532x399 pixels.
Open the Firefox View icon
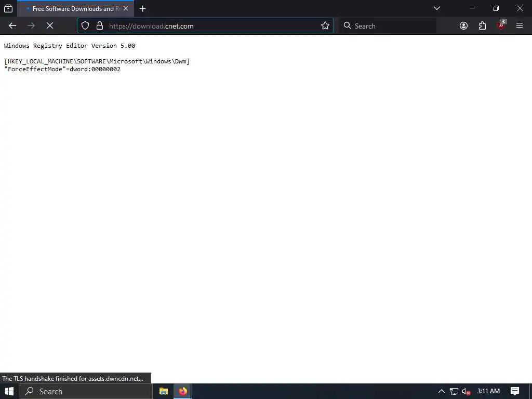(x=8, y=8)
